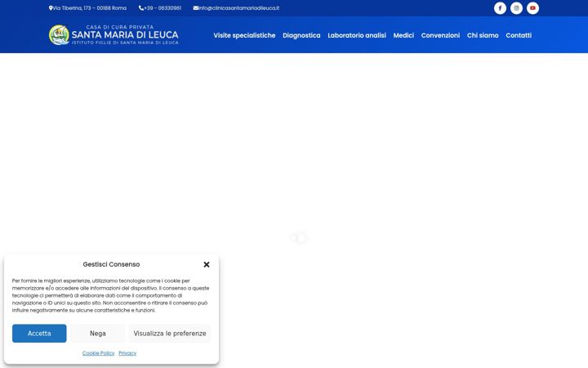Deny cookies with Nega button
Screen dimensions: 588x368
97,334
